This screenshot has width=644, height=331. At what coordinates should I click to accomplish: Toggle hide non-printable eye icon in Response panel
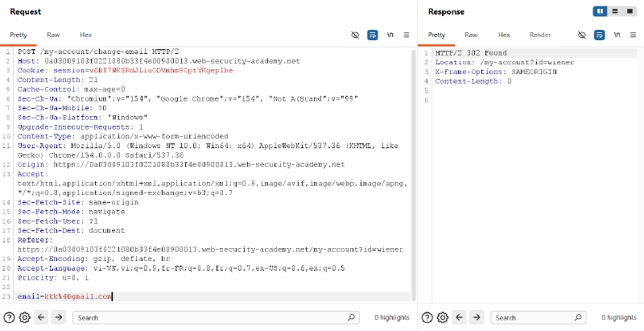(x=582, y=35)
